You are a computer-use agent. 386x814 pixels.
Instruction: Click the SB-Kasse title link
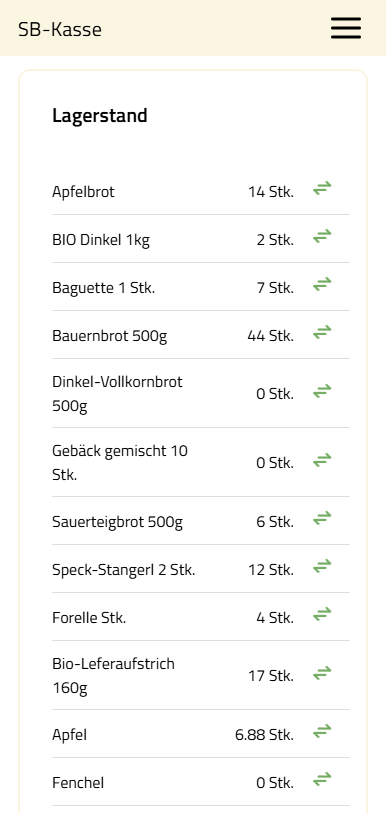60,29
